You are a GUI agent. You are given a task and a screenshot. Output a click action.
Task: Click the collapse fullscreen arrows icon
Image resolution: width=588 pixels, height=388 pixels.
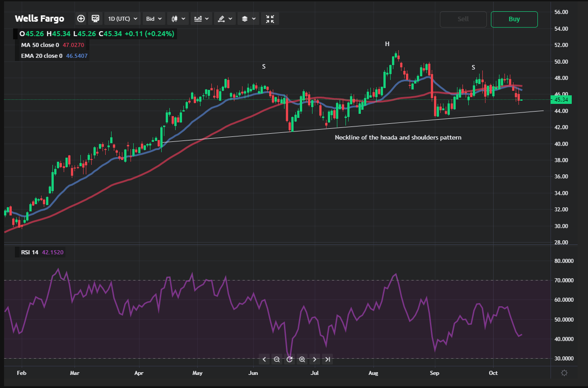point(270,19)
